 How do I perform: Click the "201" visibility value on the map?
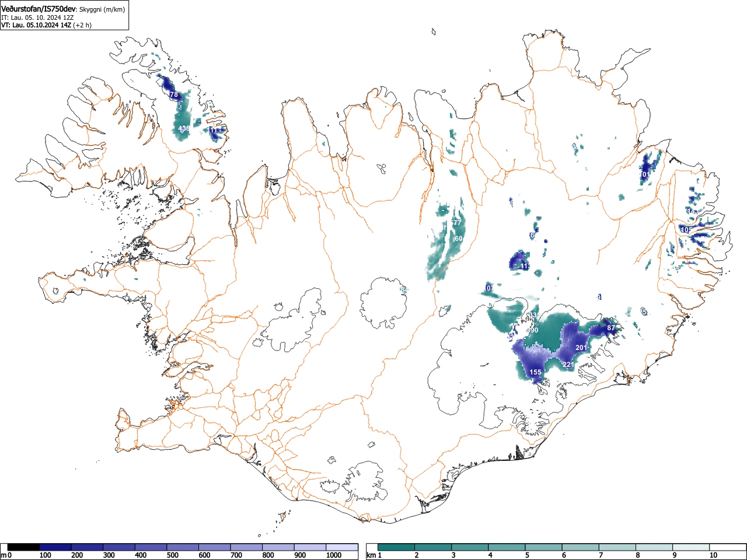[x=581, y=348]
